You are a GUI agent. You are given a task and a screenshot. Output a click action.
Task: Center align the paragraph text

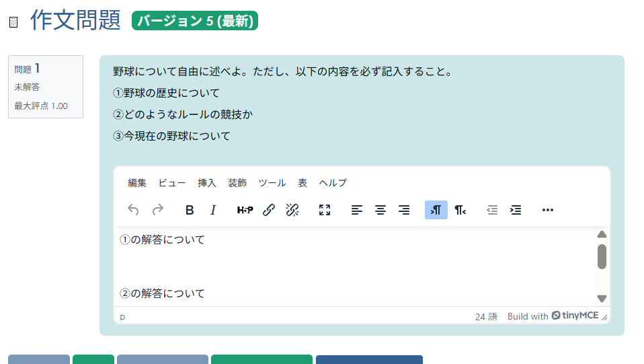380,210
